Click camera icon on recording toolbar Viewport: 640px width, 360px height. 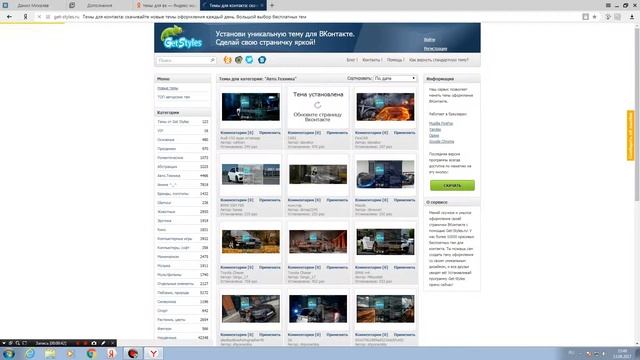(94, 343)
